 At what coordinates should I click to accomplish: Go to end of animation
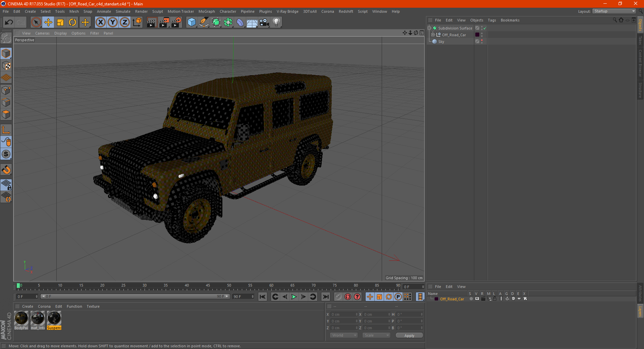coord(326,297)
